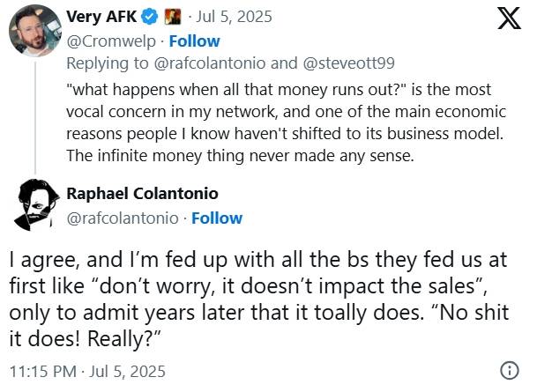The width and height of the screenshot is (537, 392).
Task: Click Very AFK's blue verified badge
Action: [150, 17]
